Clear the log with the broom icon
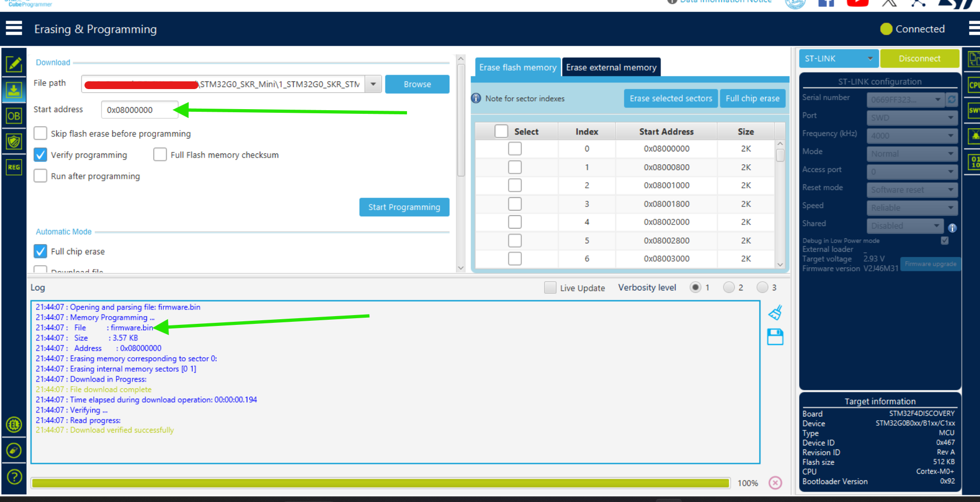 point(775,313)
